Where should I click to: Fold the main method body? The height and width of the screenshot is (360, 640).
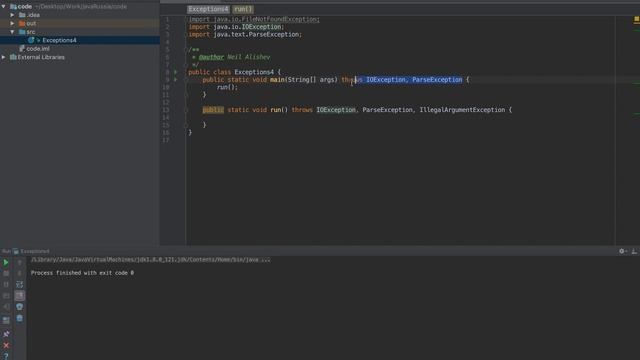[x=186, y=80]
